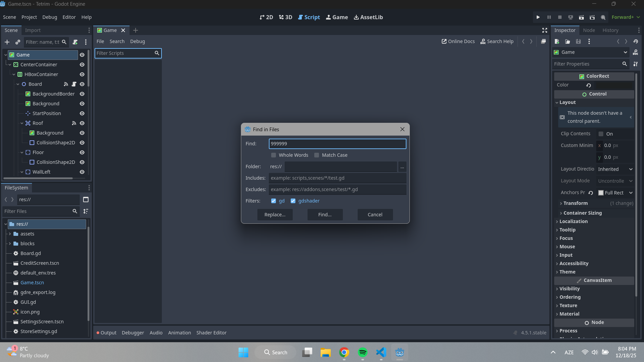Viewport: 644px width, 362px height.
Task: Click the Add Child Node plus icon
Action: (x=7, y=42)
